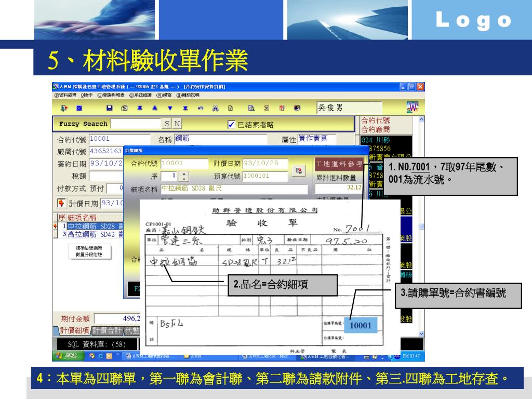Click the copy icon button in 計價細項 dialog

coord(299,170)
